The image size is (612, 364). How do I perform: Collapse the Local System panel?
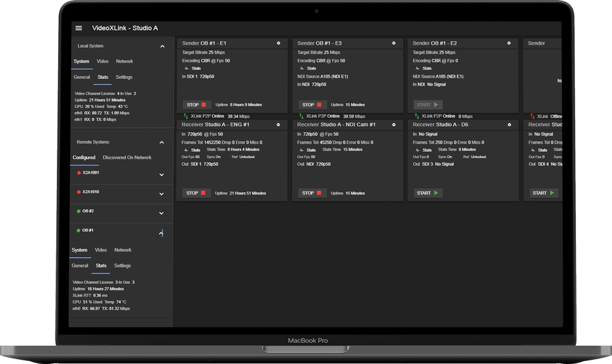click(x=162, y=46)
